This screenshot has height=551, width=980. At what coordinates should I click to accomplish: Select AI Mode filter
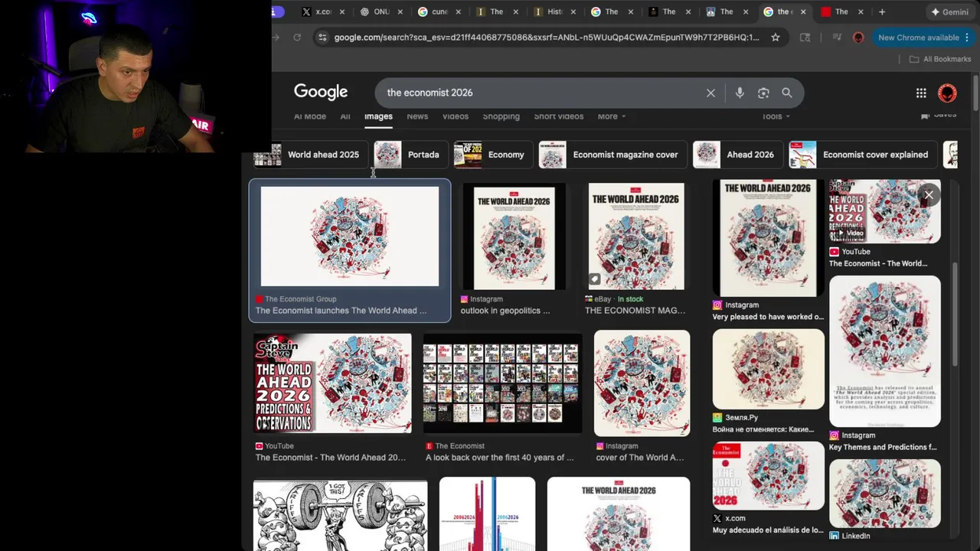pos(310,116)
